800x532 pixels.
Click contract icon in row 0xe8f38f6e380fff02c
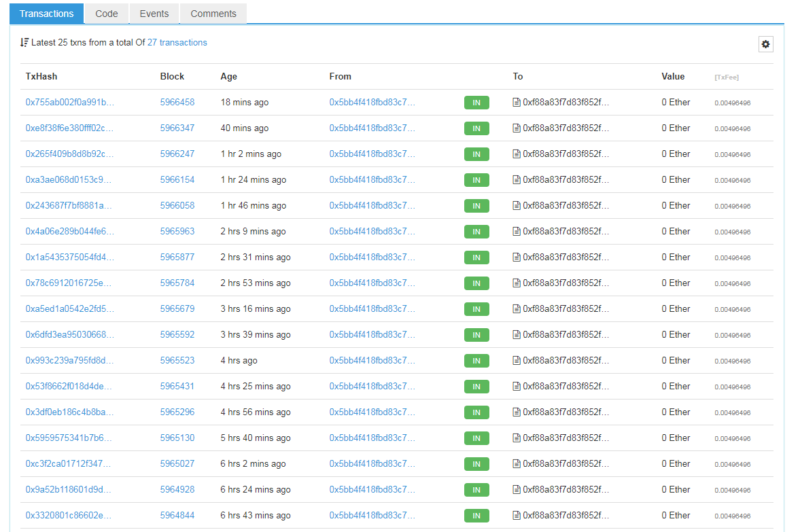click(x=517, y=128)
